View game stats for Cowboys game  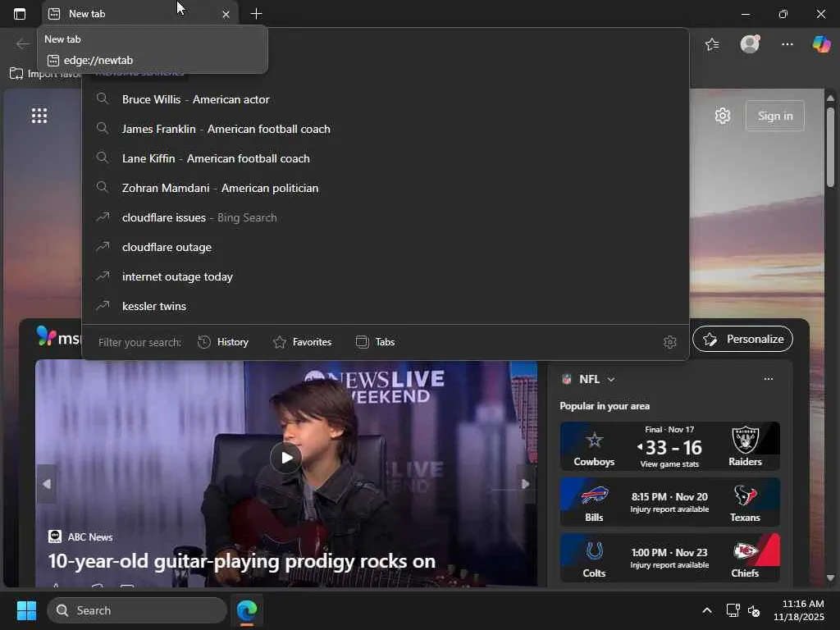(669, 464)
